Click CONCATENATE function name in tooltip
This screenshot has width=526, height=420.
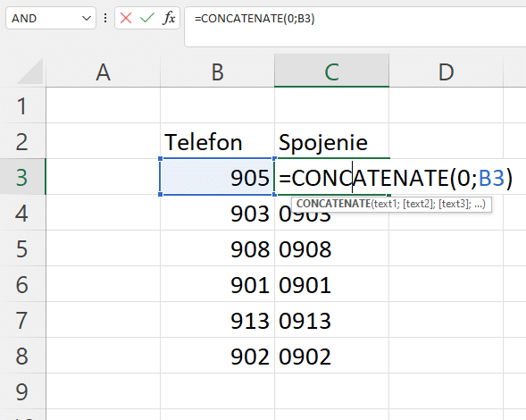click(x=333, y=204)
